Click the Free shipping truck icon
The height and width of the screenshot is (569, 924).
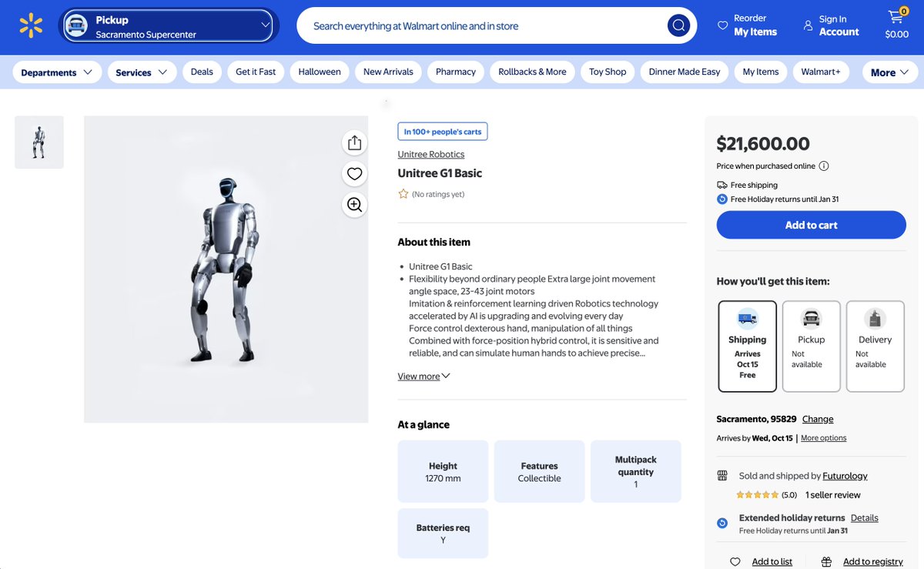pyautogui.click(x=722, y=185)
